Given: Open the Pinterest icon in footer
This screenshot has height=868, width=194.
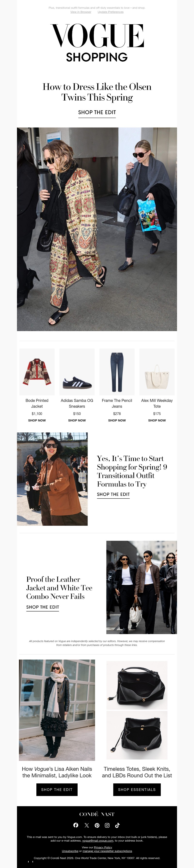Looking at the screenshot, I should 97,825.
